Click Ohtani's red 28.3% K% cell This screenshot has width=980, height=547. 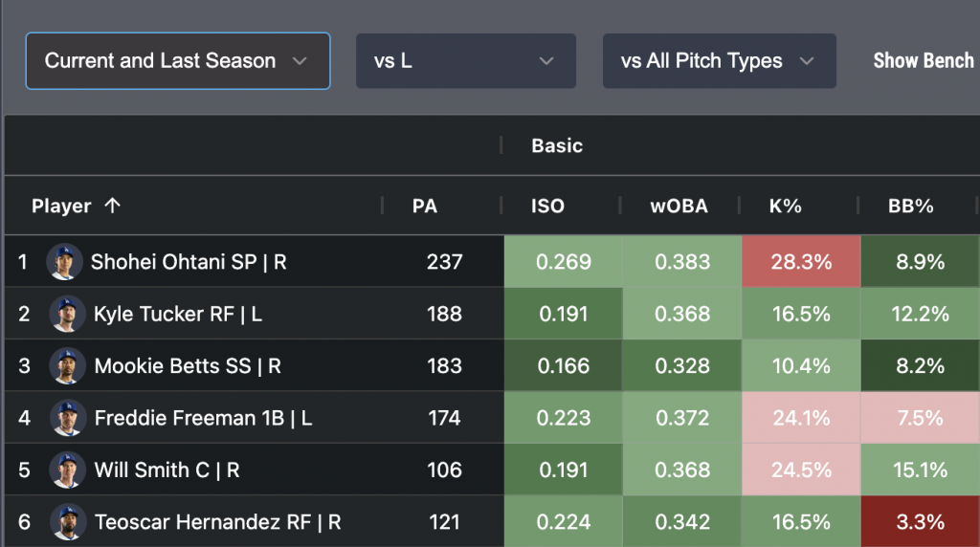pyautogui.click(x=800, y=261)
